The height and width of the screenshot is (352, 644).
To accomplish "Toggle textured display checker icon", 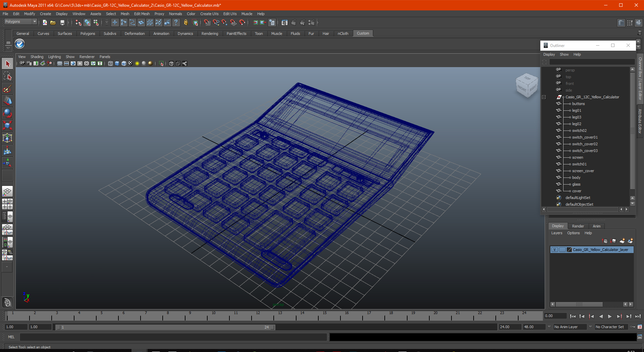I will click(x=130, y=63).
